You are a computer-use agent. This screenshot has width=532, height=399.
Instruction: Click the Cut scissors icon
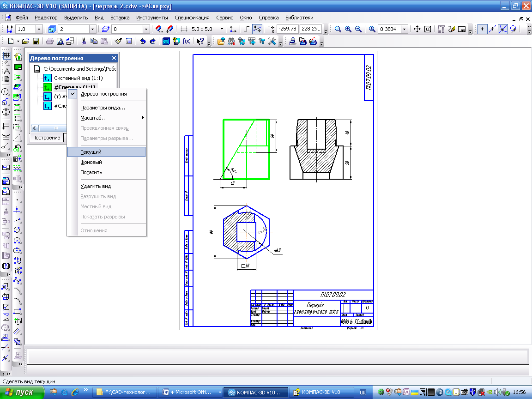[x=84, y=41]
